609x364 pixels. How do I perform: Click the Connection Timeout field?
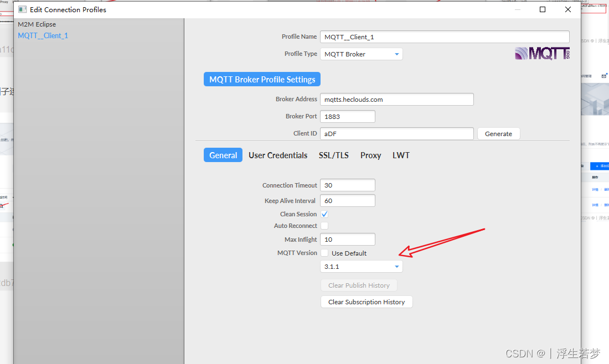(x=348, y=185)
